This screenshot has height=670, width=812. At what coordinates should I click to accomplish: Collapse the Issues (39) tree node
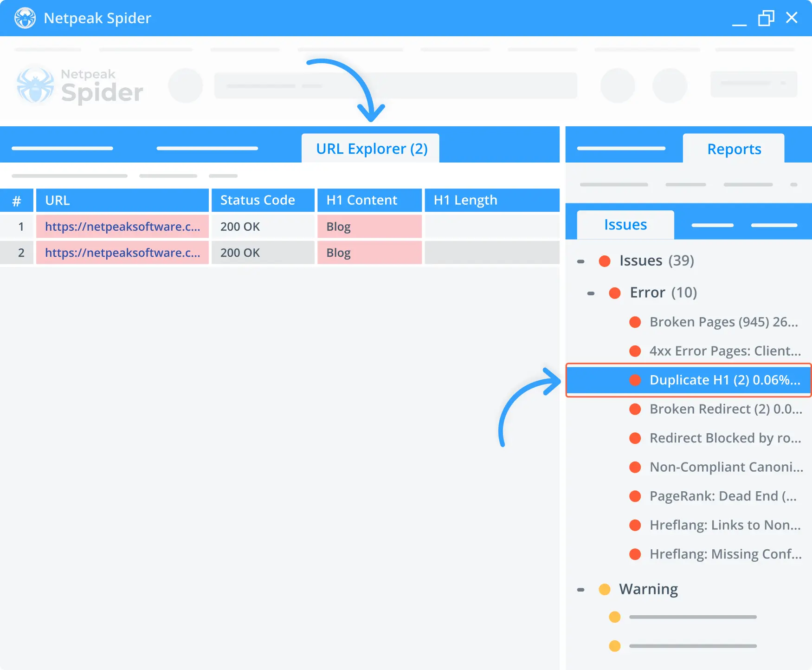coord(580,261)
